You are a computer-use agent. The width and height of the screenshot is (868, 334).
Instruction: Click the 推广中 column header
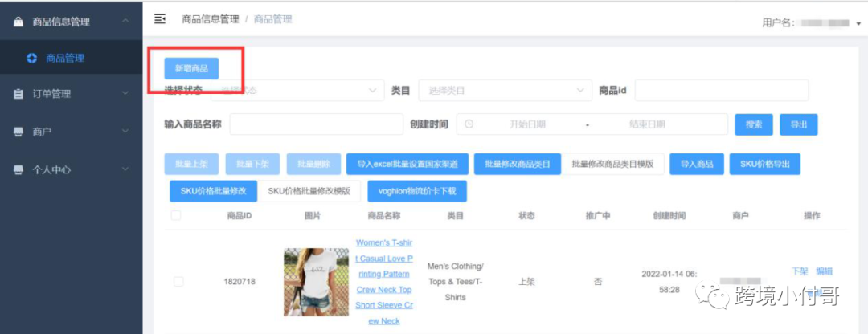pos(598,216)
